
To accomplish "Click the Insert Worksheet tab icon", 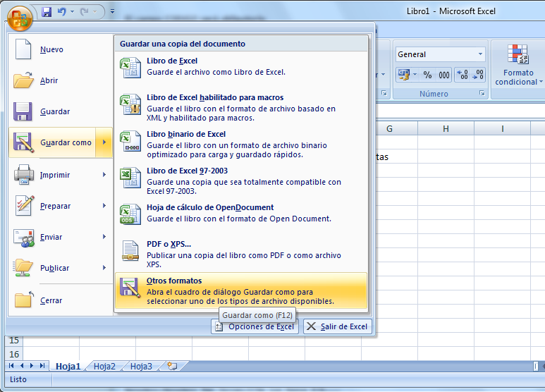I will click(x=173, y=367).
